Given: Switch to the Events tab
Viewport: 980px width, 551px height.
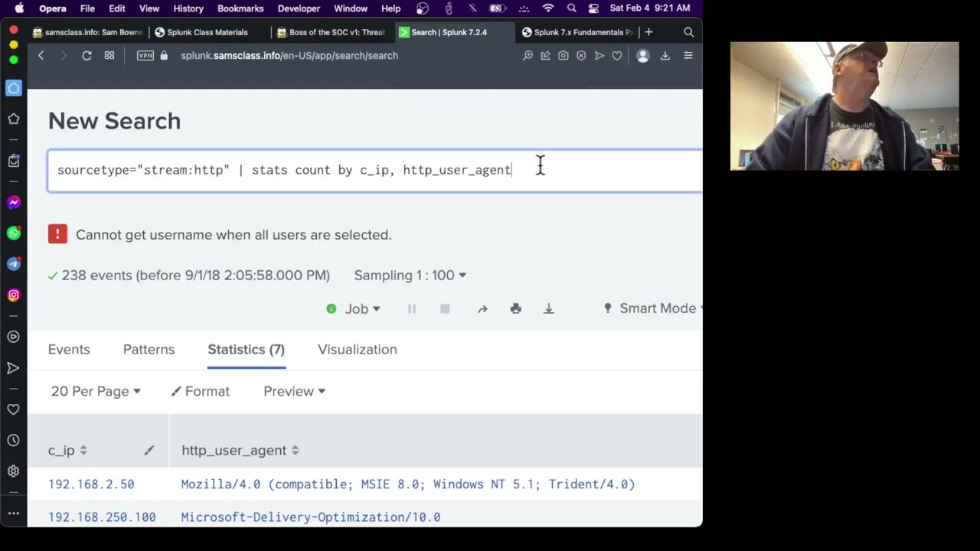Looking at the screenshot, I should 69,349.
